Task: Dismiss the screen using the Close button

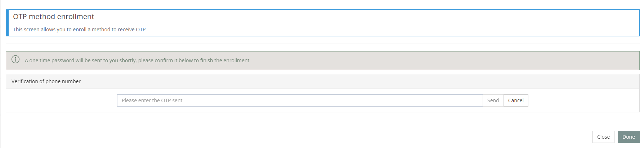Action: pyautogui.click(x=603, y=137)
